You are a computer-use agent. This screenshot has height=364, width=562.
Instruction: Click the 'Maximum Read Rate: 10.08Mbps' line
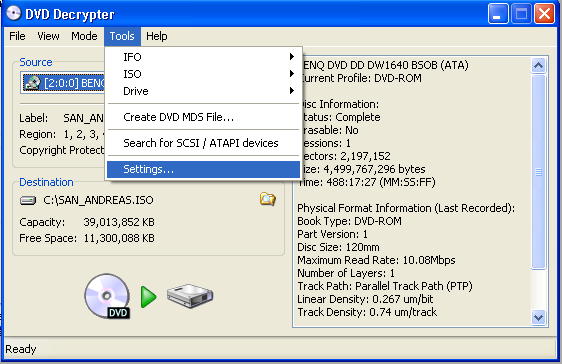376,260
